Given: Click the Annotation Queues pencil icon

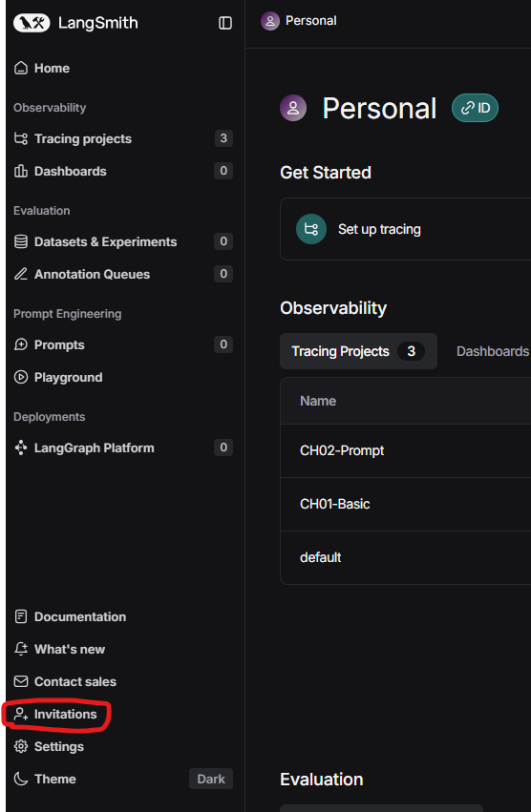Looking at the screenshot, I should coord(21,274).
